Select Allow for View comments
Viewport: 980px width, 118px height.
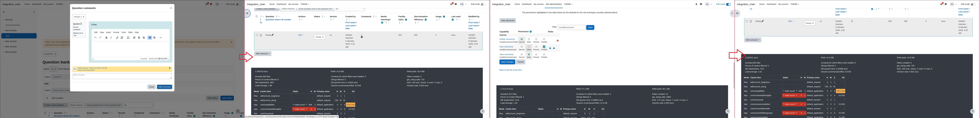click(x=529, y=54)
